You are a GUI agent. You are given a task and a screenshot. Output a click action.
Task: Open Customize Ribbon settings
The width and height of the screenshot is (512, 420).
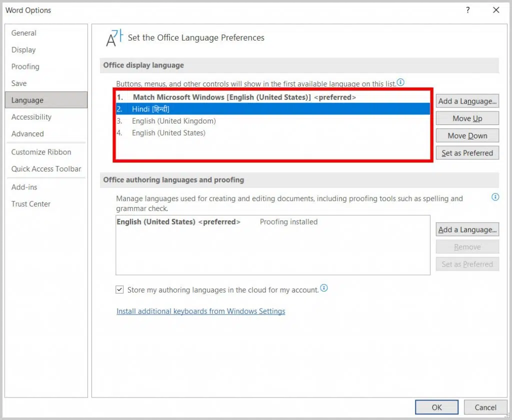46,152
